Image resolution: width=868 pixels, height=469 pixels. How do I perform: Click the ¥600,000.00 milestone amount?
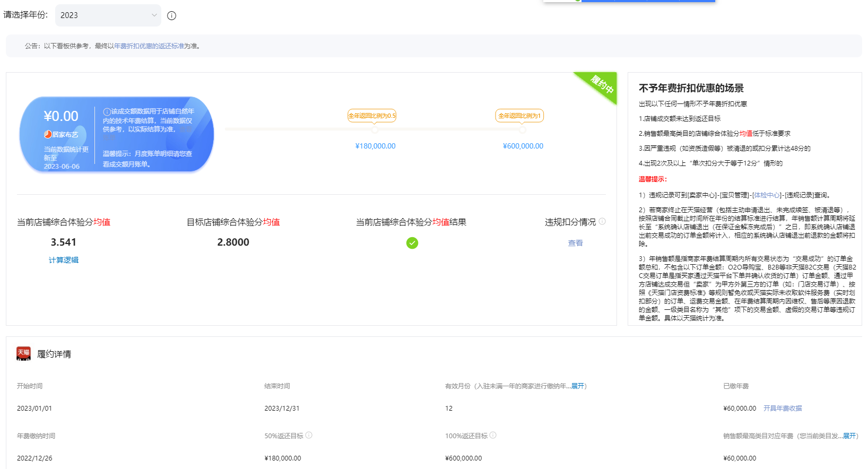click(523, 146)
